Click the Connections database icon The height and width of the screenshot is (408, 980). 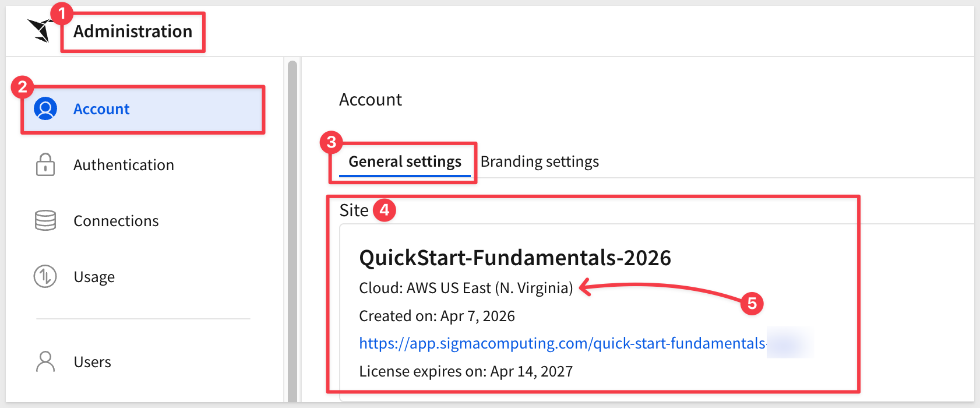pos(45,221)
